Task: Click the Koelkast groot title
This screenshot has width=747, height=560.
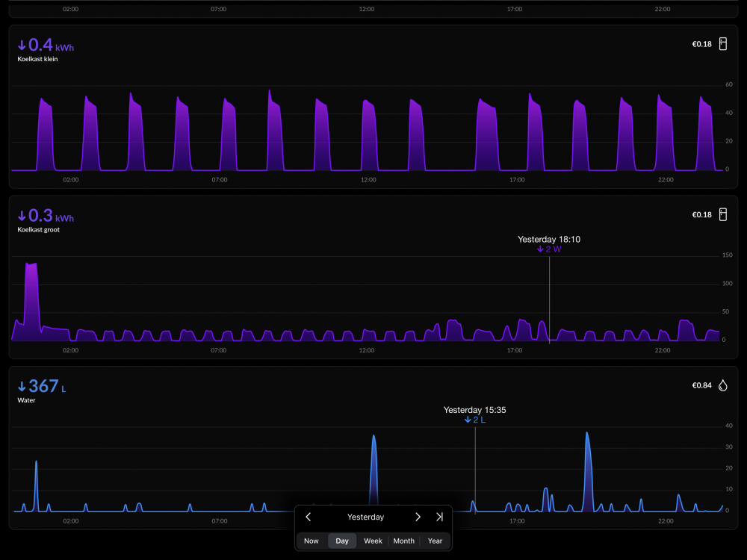Action: (x=39, y=229)
